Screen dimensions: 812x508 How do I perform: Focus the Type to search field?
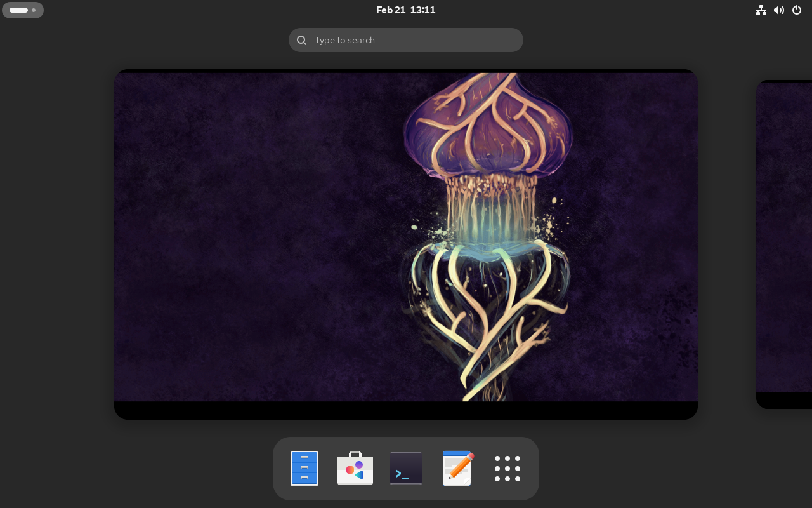[x=406, y=40]
